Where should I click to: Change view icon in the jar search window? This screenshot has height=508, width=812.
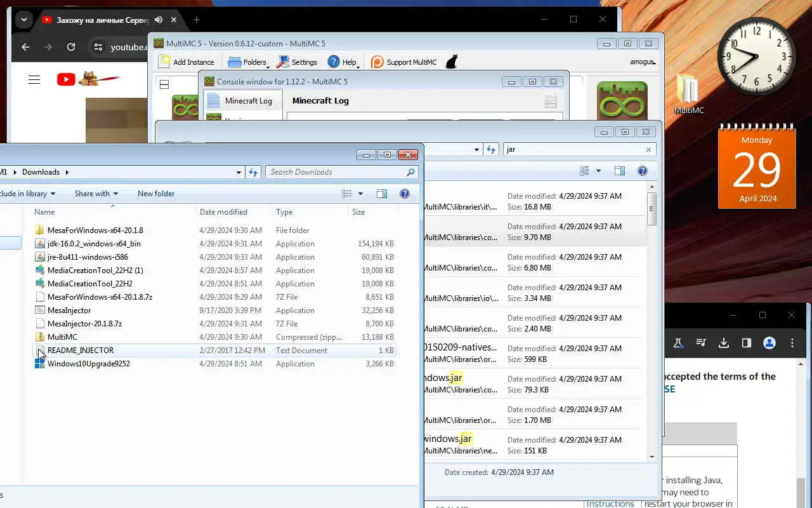(584, 171)
